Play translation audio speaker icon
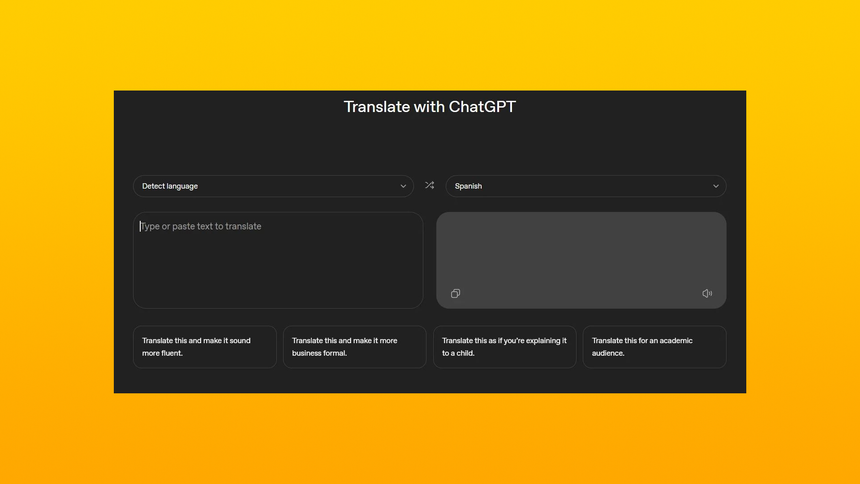 click(707, 294)
